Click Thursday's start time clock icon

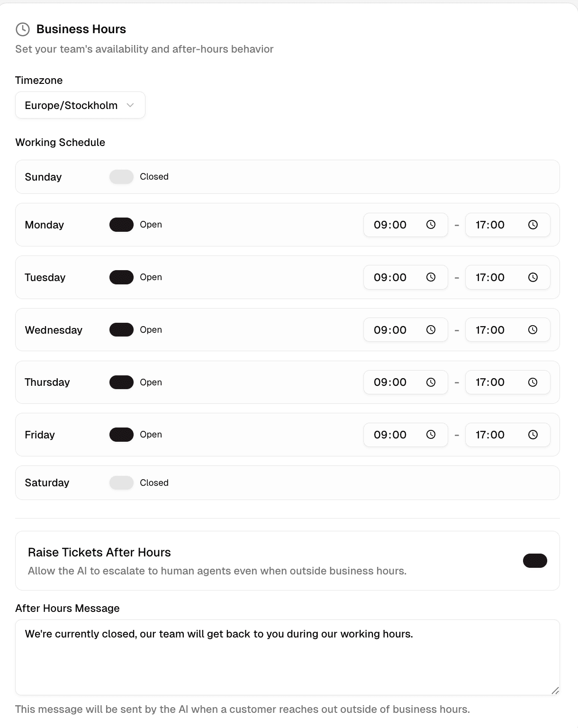click(x=431, y=382)
